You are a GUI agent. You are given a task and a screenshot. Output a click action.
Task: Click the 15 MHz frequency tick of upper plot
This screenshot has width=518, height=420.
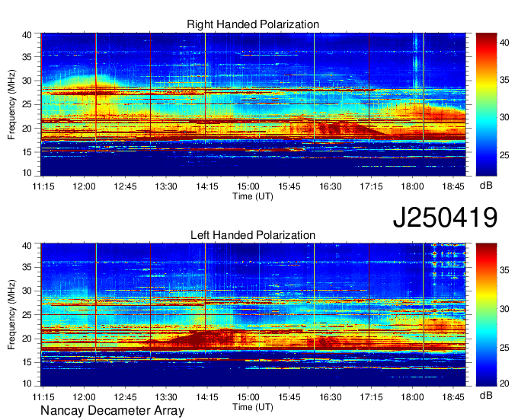tap(27, 152)
